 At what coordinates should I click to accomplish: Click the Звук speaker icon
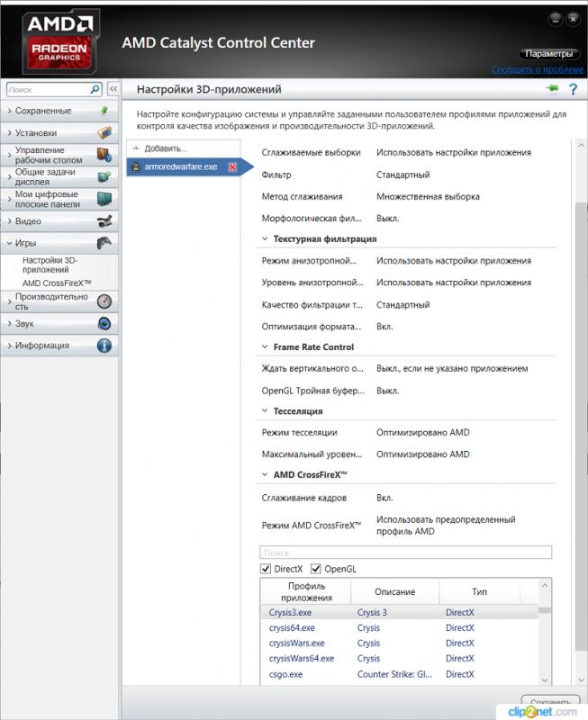pyautogui.click(x=104, y=324)
